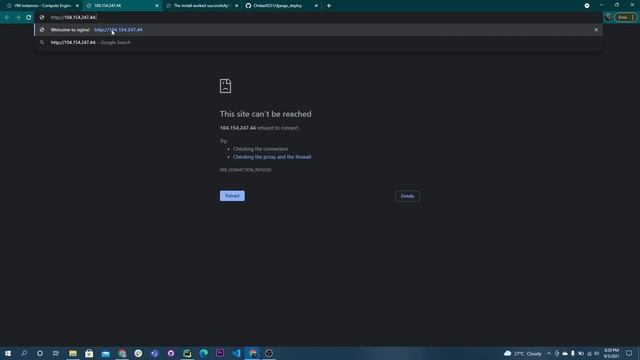Open Cortana from the taskbar
Screen dimensions: 640x360
coord(40,353)
